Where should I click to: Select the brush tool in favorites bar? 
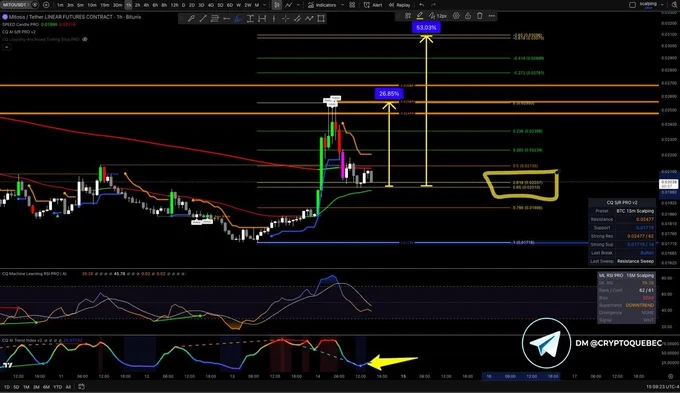click(x=191, y=19)
